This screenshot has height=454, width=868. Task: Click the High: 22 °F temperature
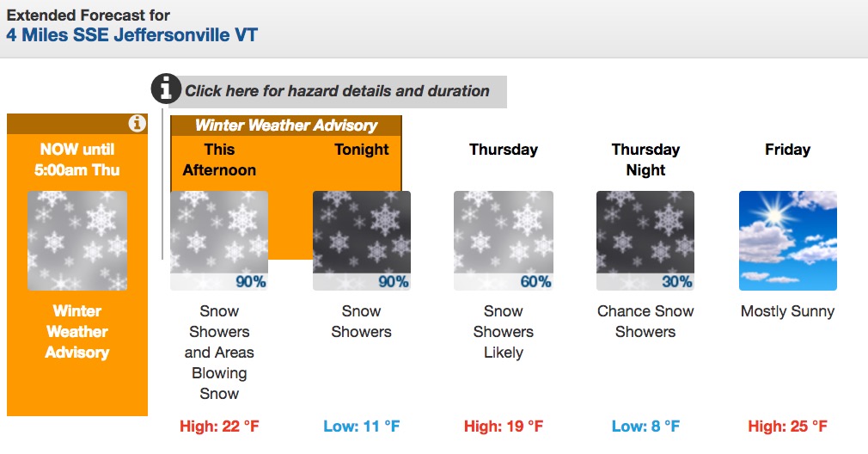[x=219, y=426]
